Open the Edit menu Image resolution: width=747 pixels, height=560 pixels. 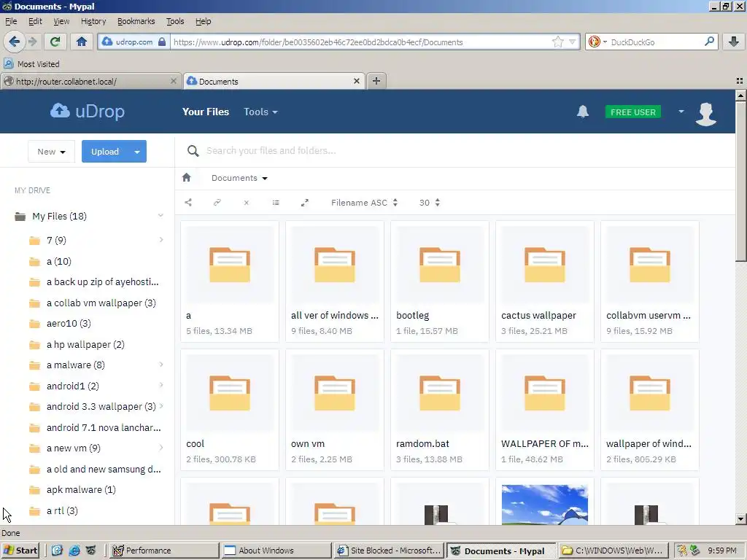(x=35, y=21)
